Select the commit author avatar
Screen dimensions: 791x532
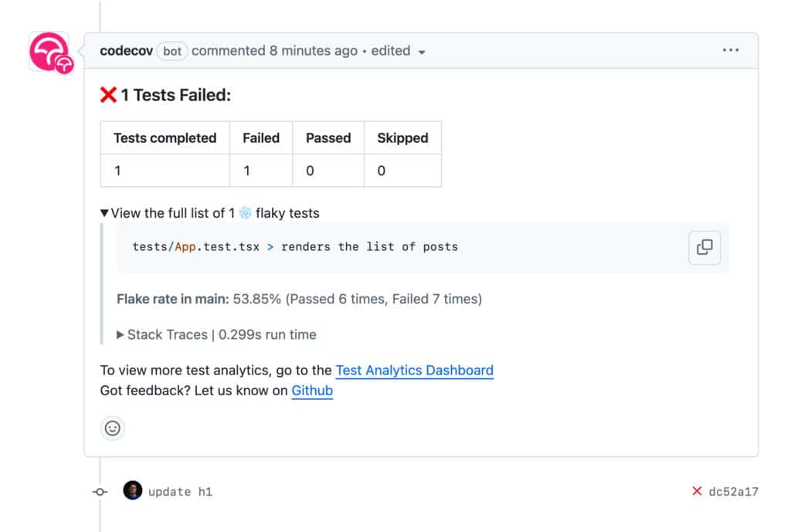133,491
